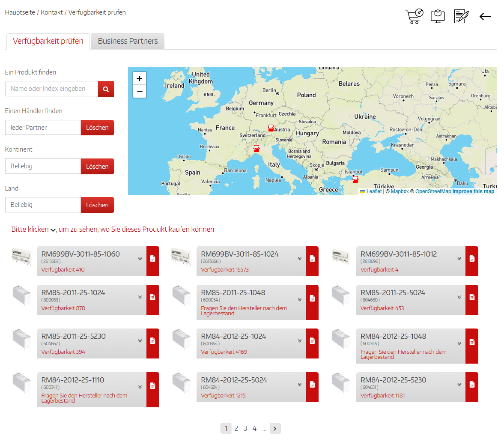Zoom out on the map
This screenshot has width=504, height=445.
click(140, 91)
